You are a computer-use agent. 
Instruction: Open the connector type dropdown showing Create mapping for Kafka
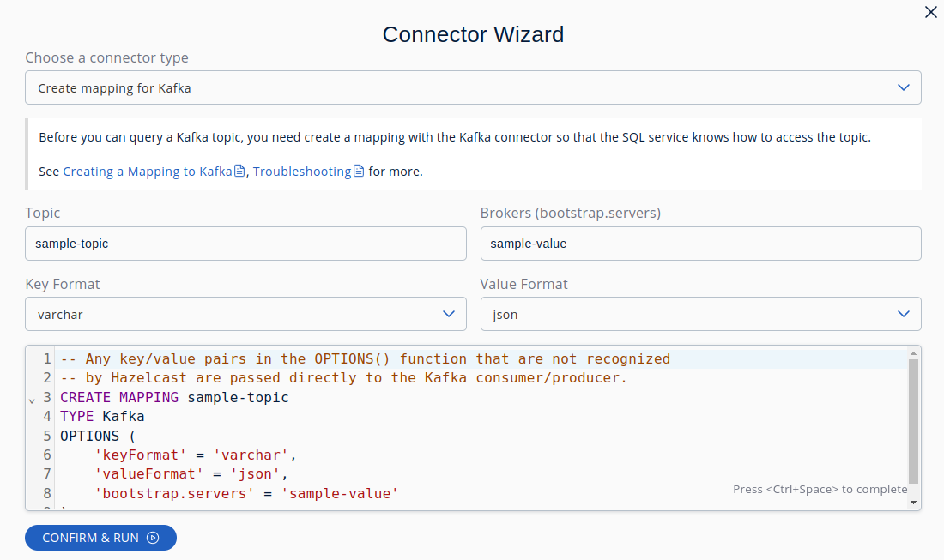472,87
